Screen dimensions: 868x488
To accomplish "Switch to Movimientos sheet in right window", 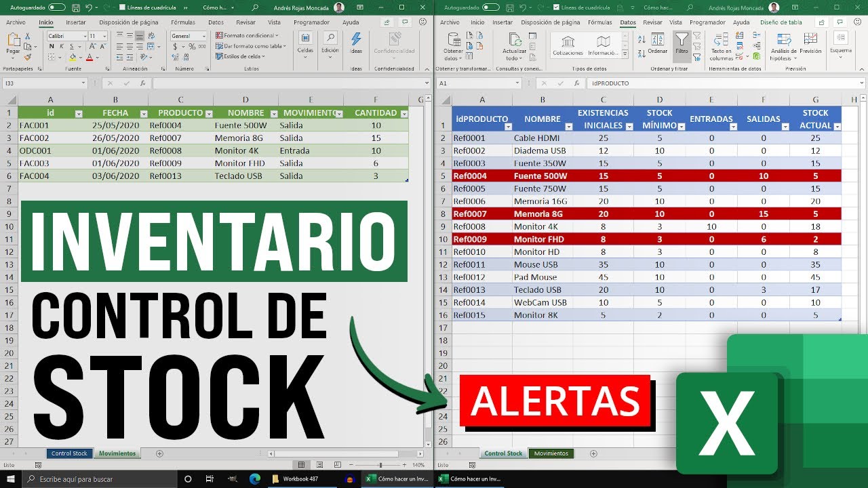I will 551,453.
